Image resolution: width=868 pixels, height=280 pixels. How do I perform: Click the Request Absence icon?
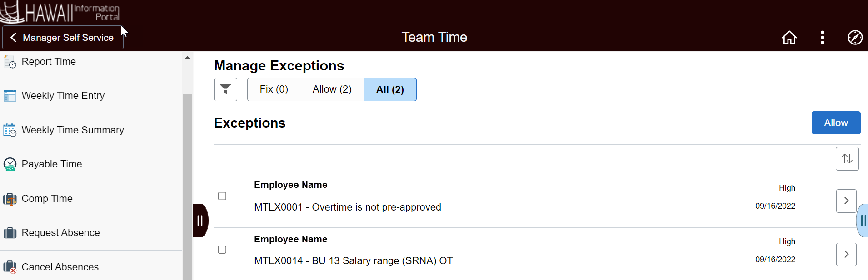(x=10, y=233)
